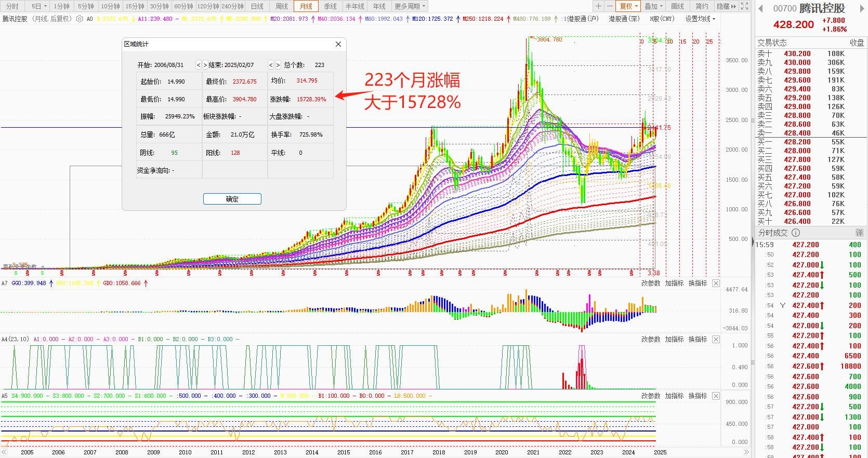Click the 交易状态 label
The image size is (868, 458).
pyautogui.click(x=772, y=43)
